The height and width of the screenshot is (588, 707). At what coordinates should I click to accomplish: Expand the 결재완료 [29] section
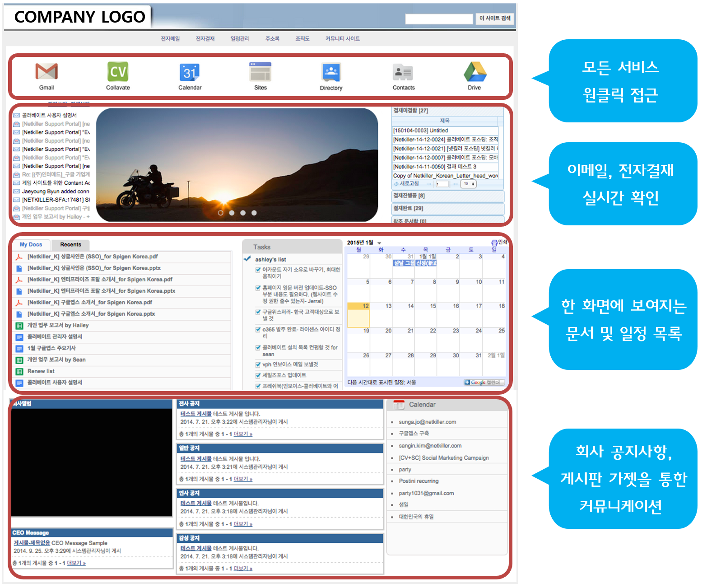click(x=448, y=209)
